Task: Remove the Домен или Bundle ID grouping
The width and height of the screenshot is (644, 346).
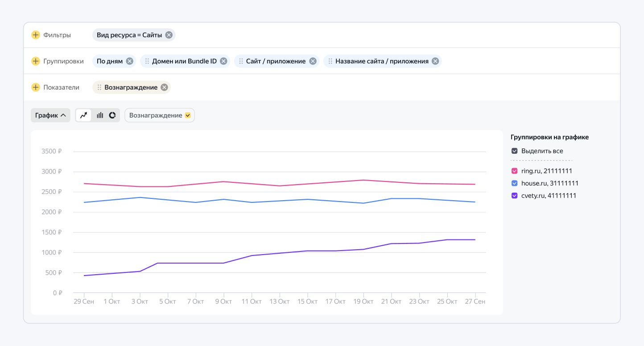Action: pyautogui.click(x=223, y=61)
